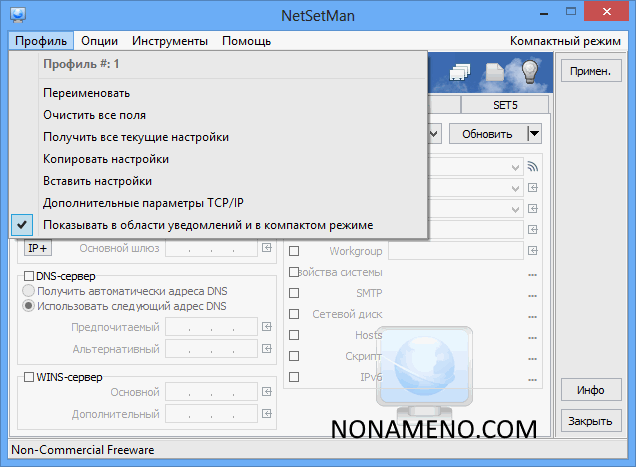Select Получить автоматически адреса DNS radio button

(x=29, y=290)
